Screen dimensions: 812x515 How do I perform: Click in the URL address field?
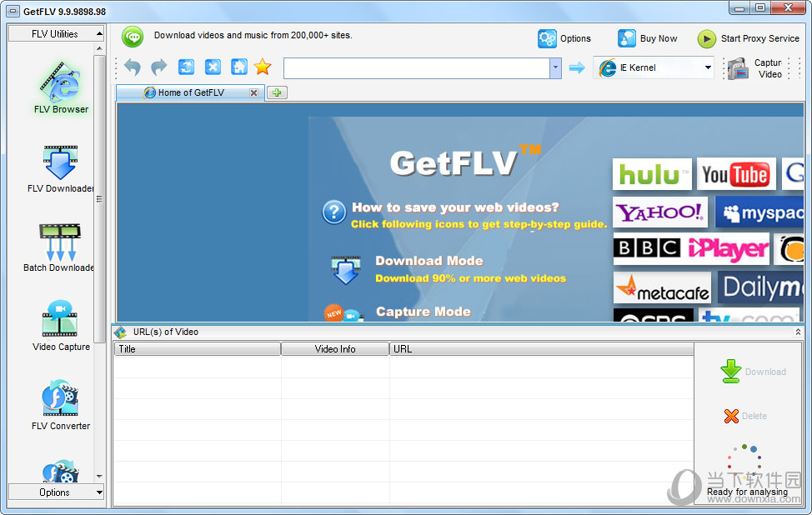tap(416, 67)
